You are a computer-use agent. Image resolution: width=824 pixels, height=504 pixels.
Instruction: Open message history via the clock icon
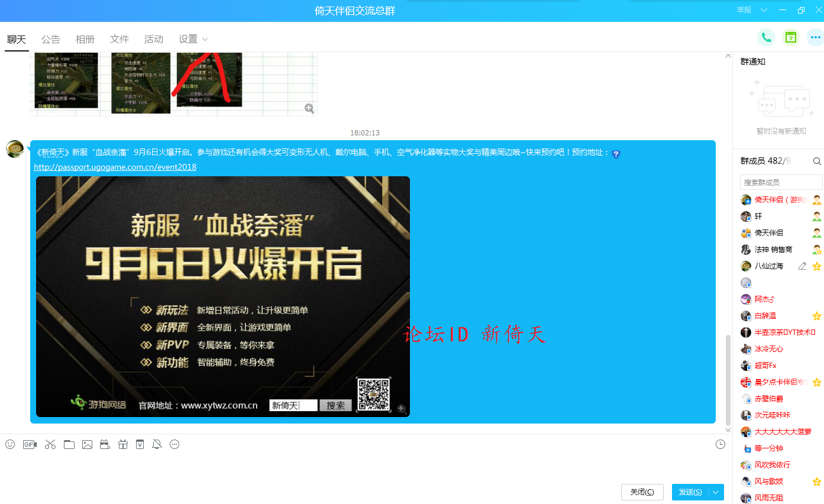[x=720, y=444]
